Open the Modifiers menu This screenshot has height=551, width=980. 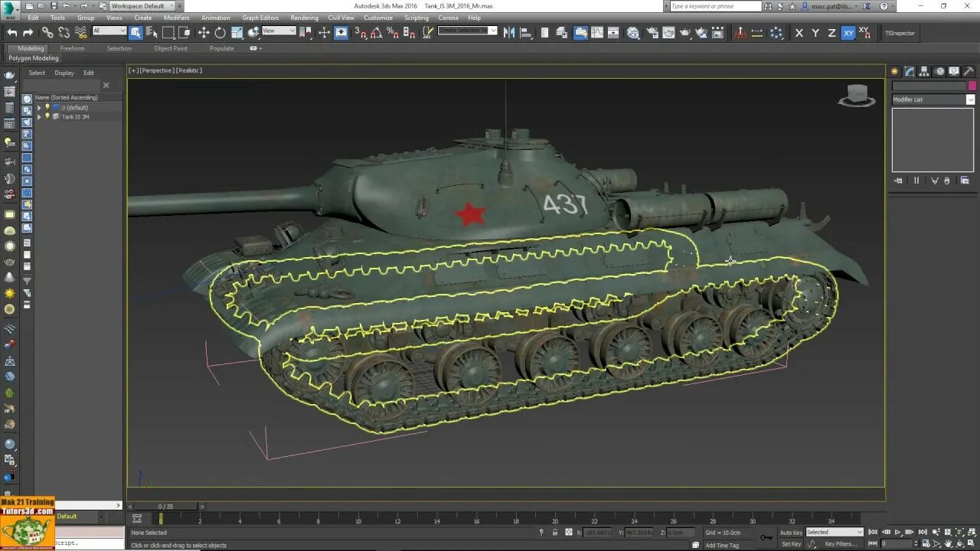pyautogui.click(x=176, y=18)
